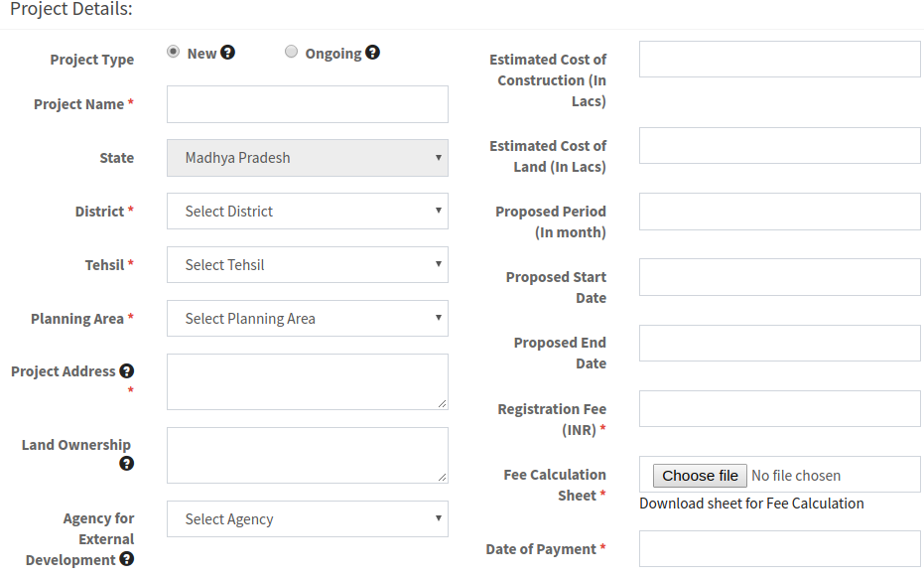Select the New project type radio

[174, 52]
